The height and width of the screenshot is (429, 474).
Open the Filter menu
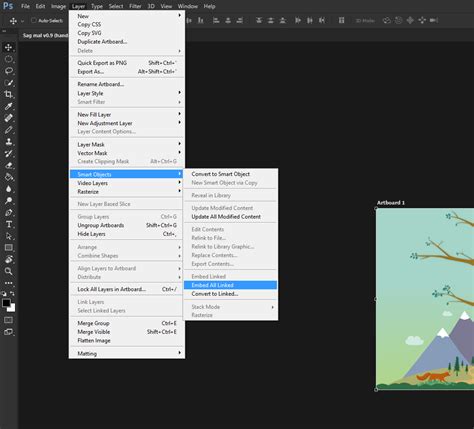(135, 6)
